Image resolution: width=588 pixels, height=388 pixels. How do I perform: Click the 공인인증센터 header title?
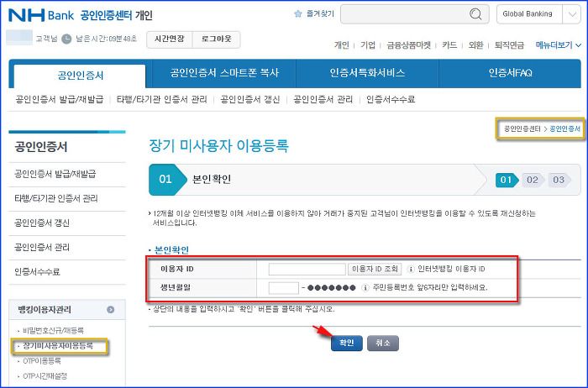point(106,15)
